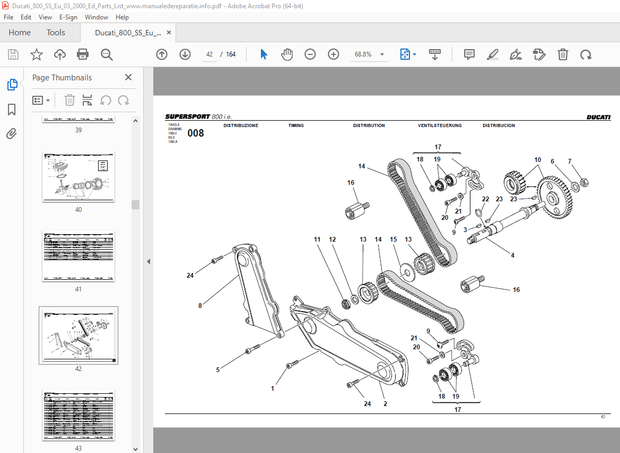Click the 164 total pages text
620x453 pixels.
click(x=231, y=54)
